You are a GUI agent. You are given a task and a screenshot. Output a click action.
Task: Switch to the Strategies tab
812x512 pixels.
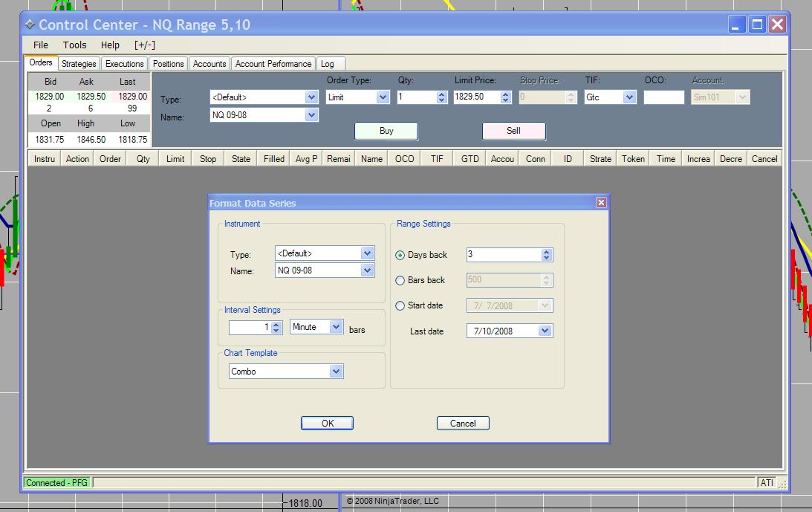pos(79,64)
